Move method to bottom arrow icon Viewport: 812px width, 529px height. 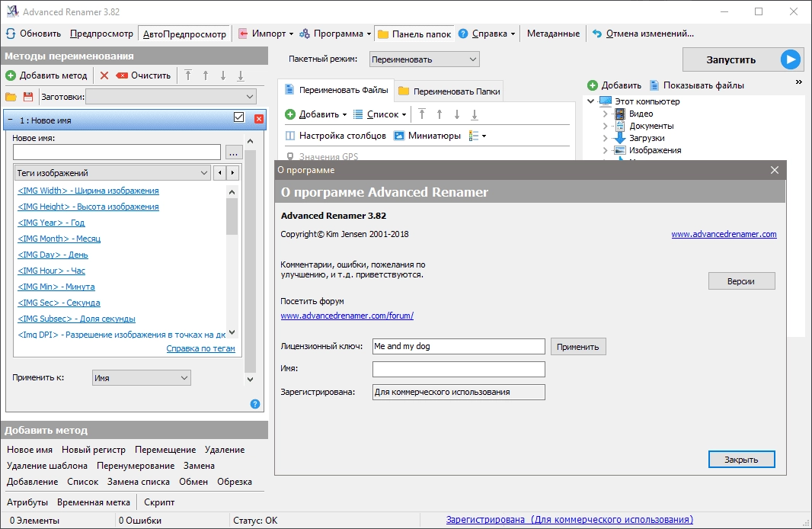[x=241, y=75]
